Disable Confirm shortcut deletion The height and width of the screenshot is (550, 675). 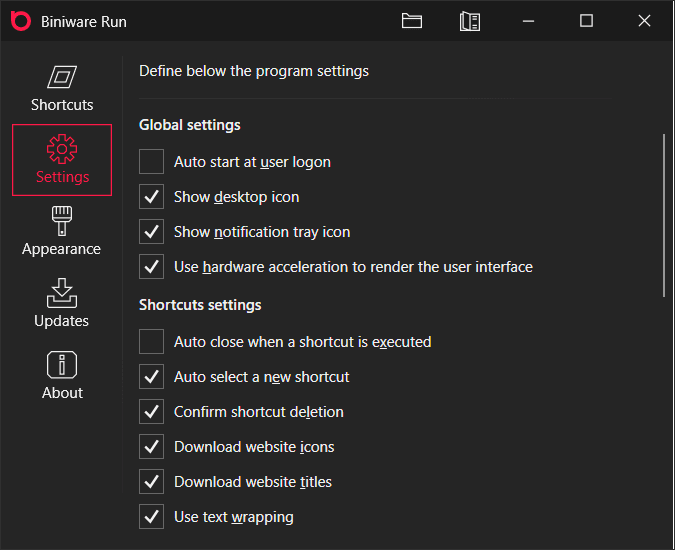pyautogui.click(x=152, y=412)
